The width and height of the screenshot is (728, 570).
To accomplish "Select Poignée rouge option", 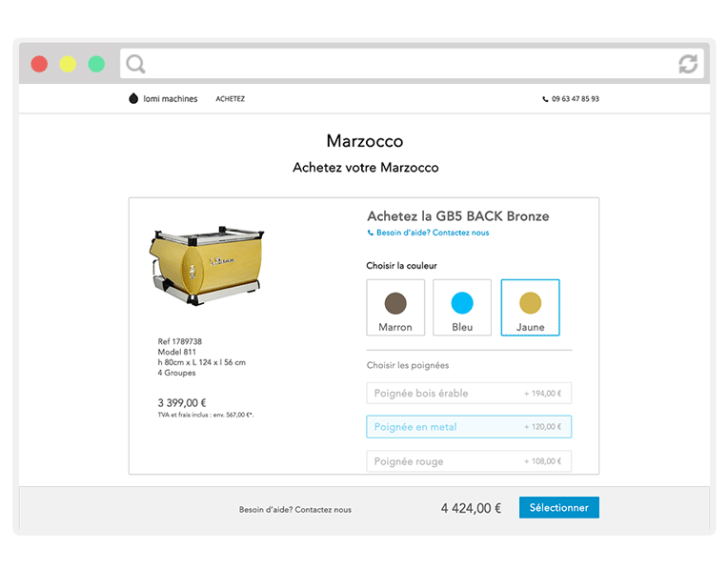I will click(469, 461).
